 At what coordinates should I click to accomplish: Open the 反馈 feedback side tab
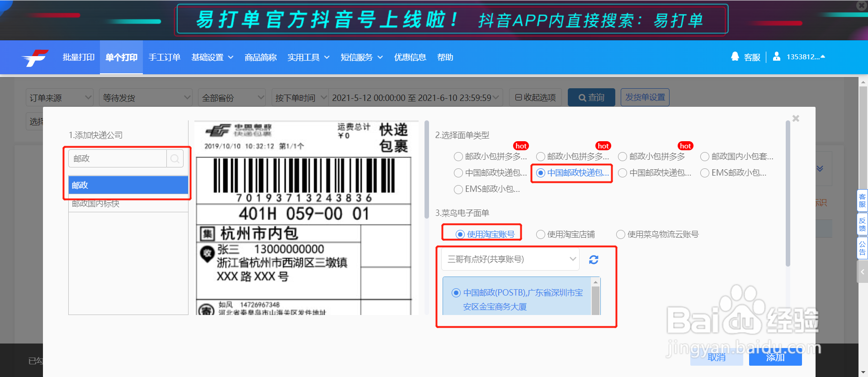862,224
